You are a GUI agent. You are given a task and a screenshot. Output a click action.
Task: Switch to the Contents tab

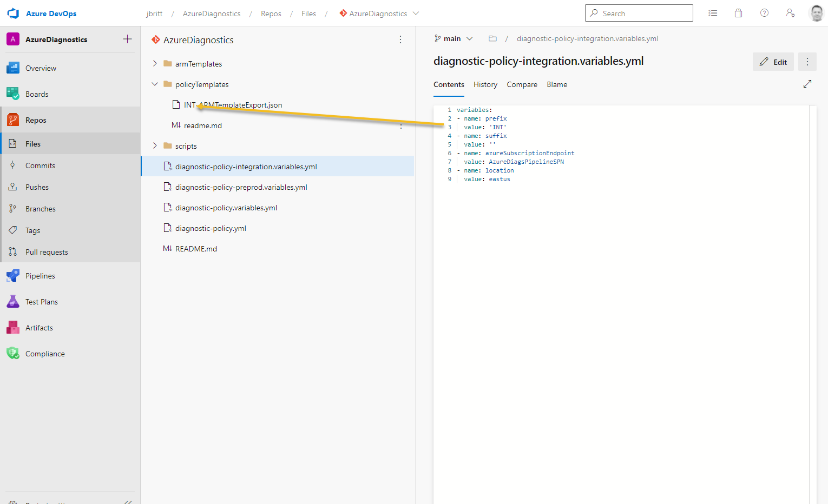click(x=449, y=84)
